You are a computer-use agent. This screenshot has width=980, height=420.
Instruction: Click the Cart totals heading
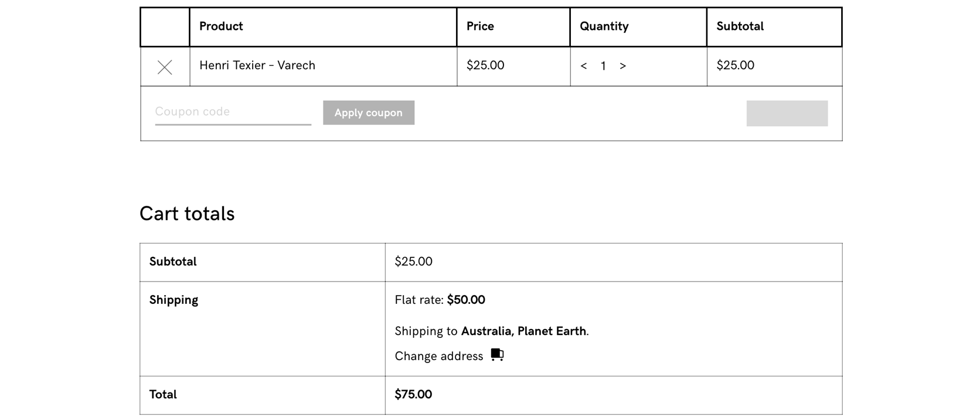(x=187, y=214)
